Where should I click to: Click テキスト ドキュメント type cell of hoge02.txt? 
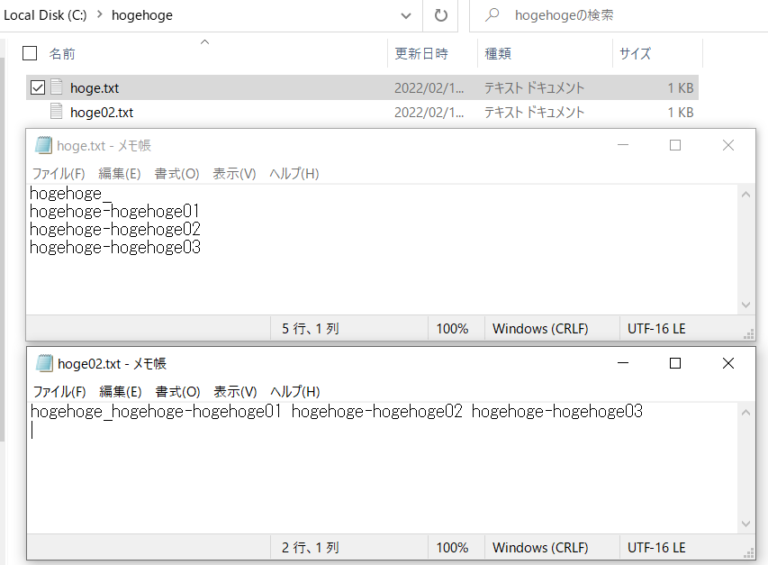[x=534, y=113]
